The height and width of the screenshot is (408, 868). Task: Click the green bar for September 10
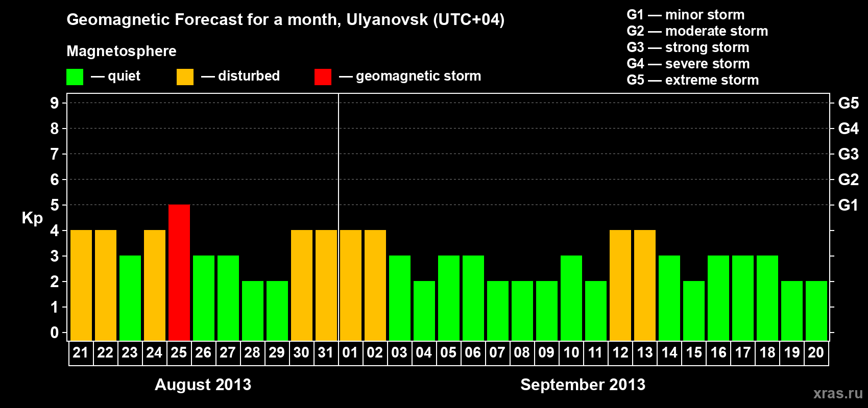click(x=571, y=298)
